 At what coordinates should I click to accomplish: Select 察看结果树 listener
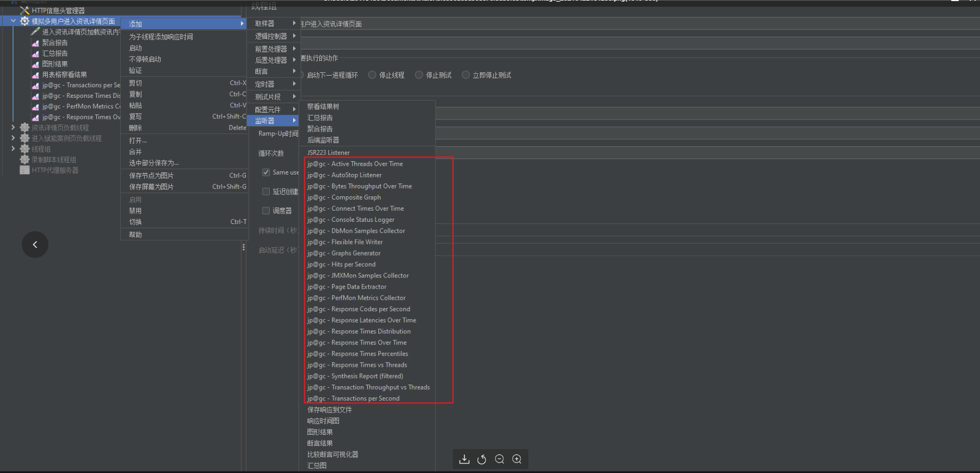[368, 106]
